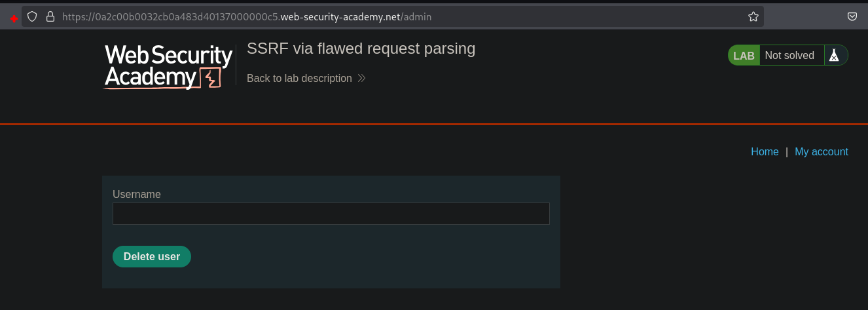Open the Back to lab description link
Viewport: 868px width, 310px height.
(299, 79)
